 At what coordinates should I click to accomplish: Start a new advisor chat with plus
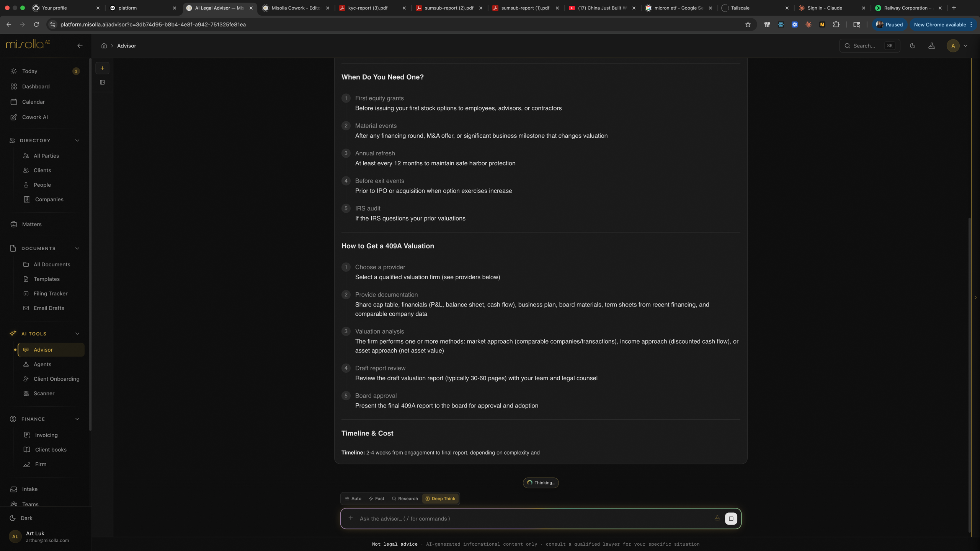pos(102,68)
